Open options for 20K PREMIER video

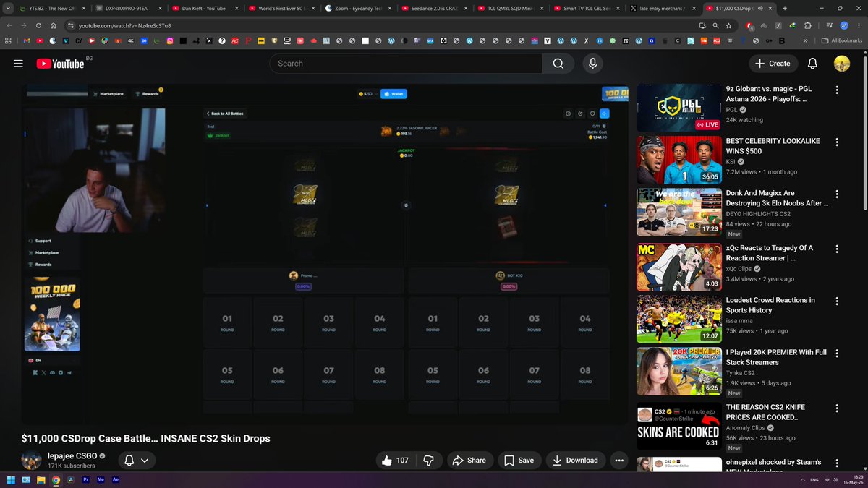[x=837, y=354]
